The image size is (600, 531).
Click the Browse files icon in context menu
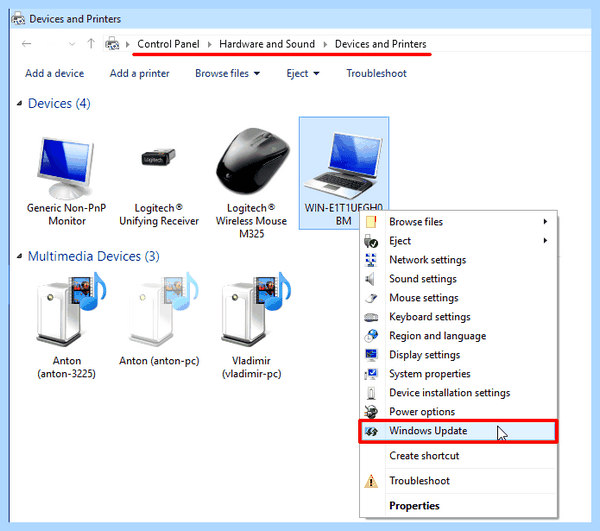[x=371, y=222]
